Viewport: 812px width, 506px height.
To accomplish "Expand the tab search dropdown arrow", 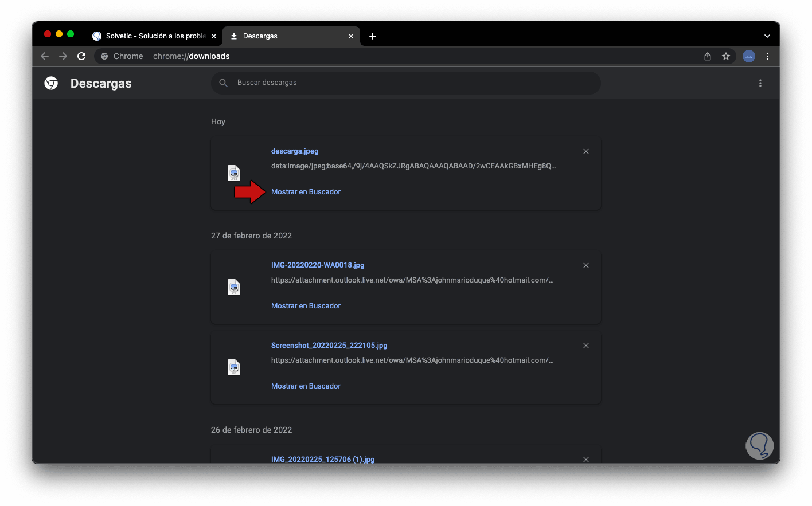I will (767, 36).
